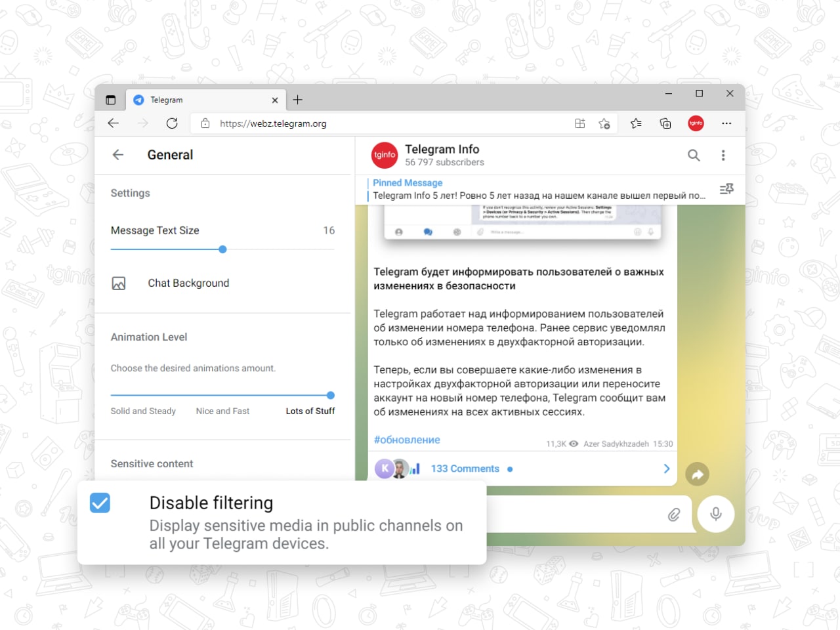Open browser tab actions menu icon
This screenshot has width=840, height=630.
[110, 100]
